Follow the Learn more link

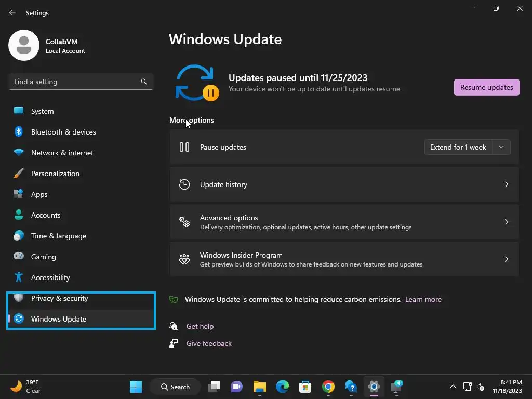tap(423, 299)
